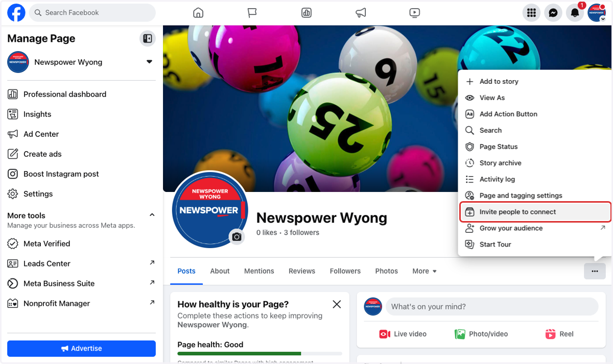Open the Menu grid icon

532,13
